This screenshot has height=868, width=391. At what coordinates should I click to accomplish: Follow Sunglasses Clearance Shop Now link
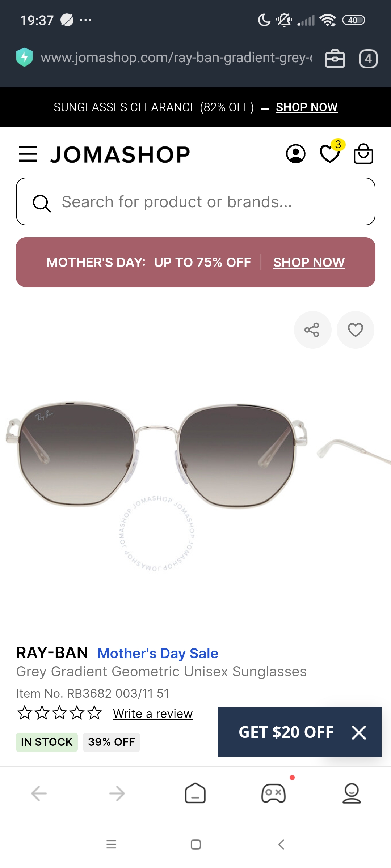(x=307, y=107)
